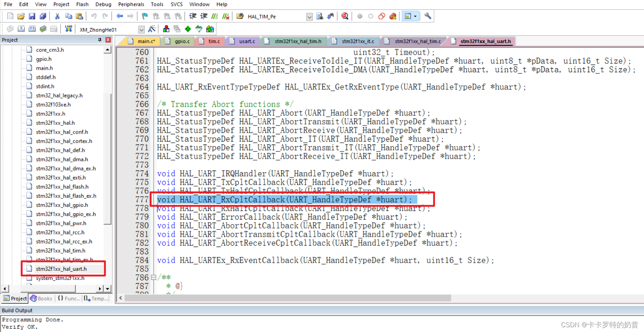Open the XM_ZhongHe01 target dropdown
Image resolution: width=644 pixels, height=332 pixels.
[141, 29]
